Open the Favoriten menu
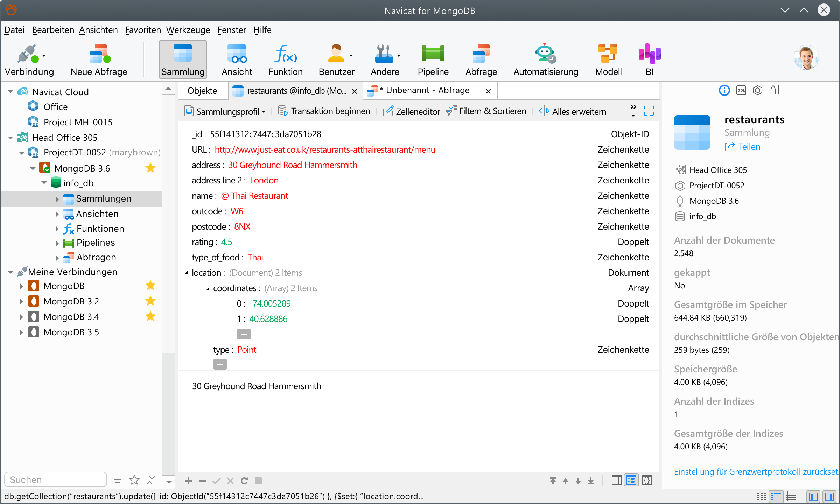Image resolution: width=840 pixels, height=504 pixels. pyautogui.click(x=143, y=30)
